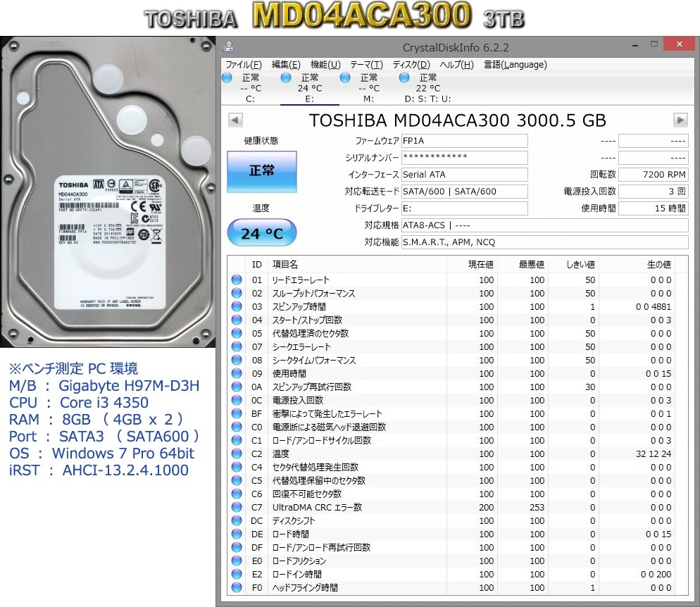The width and height of the screenshot is (700, 607).
Task: Click status icon for E2 ロードイン時間
Action: click(237, 575)
